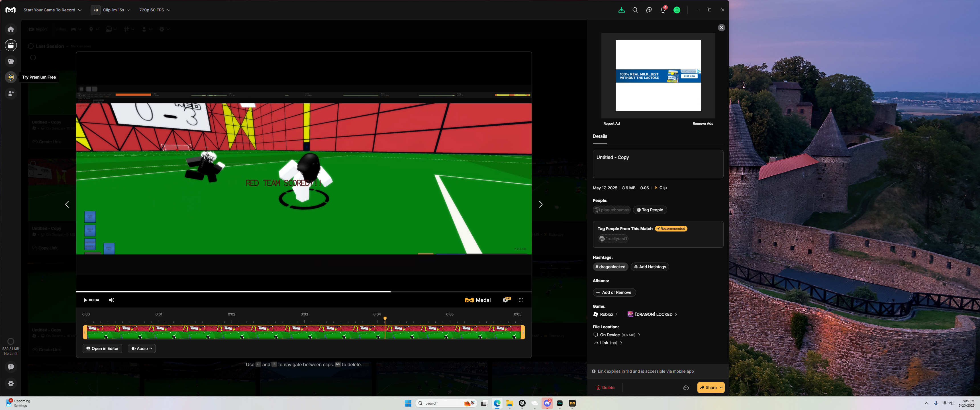Click the left trim handle on timeline

click(85, 332)
